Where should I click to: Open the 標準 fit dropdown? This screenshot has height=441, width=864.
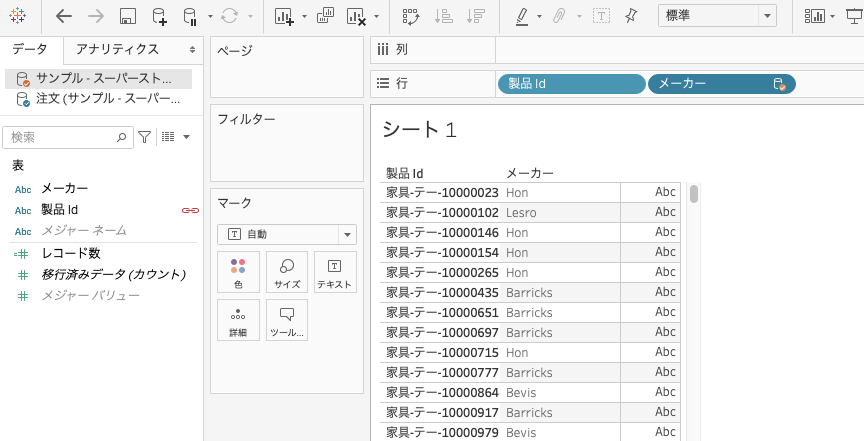tap(717, 16)
